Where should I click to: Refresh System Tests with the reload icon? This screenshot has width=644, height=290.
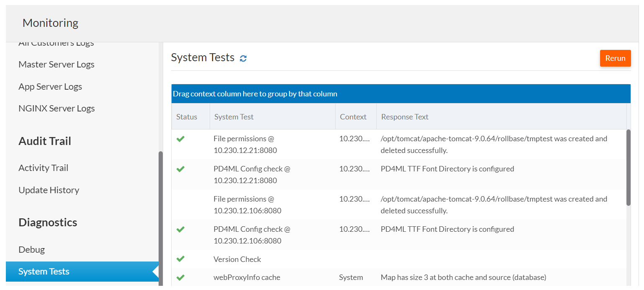click(243, 58)
